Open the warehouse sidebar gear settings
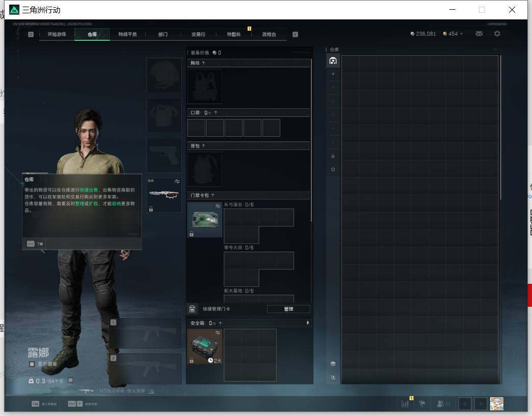The width and height of the screenshot is (532, 416). (333, 169)
